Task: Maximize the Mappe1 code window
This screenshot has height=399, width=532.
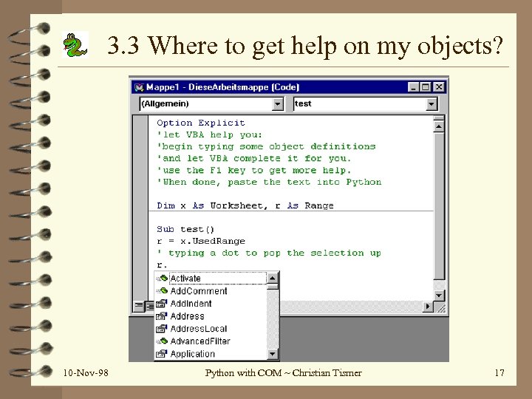Action: [x=425, y=87]
